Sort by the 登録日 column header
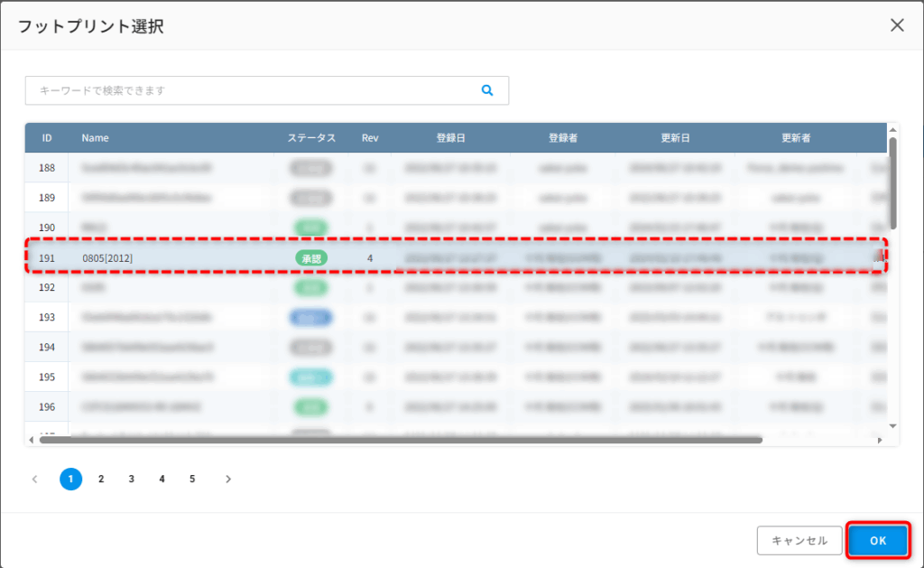924x568 pixels. pyautogui.click(x=451, y=138)
